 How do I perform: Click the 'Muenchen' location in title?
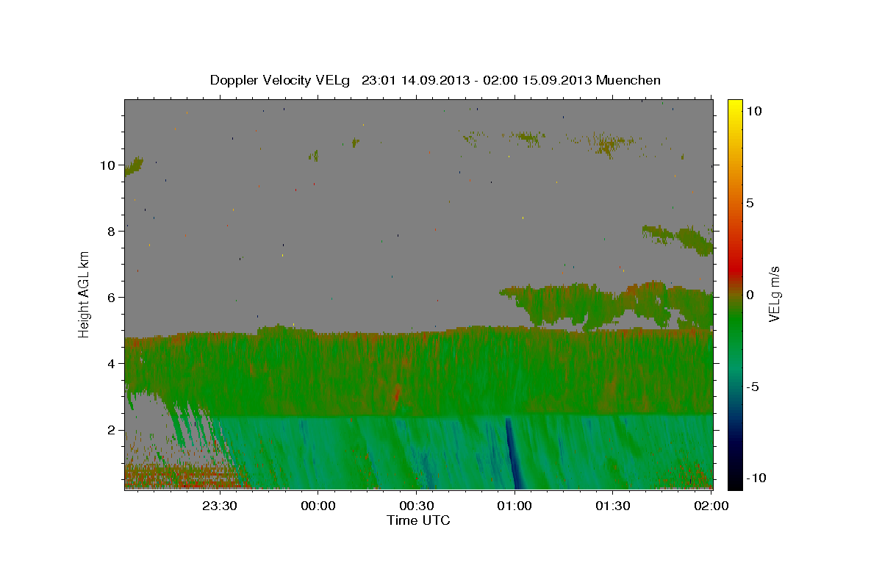click(628, 80)
